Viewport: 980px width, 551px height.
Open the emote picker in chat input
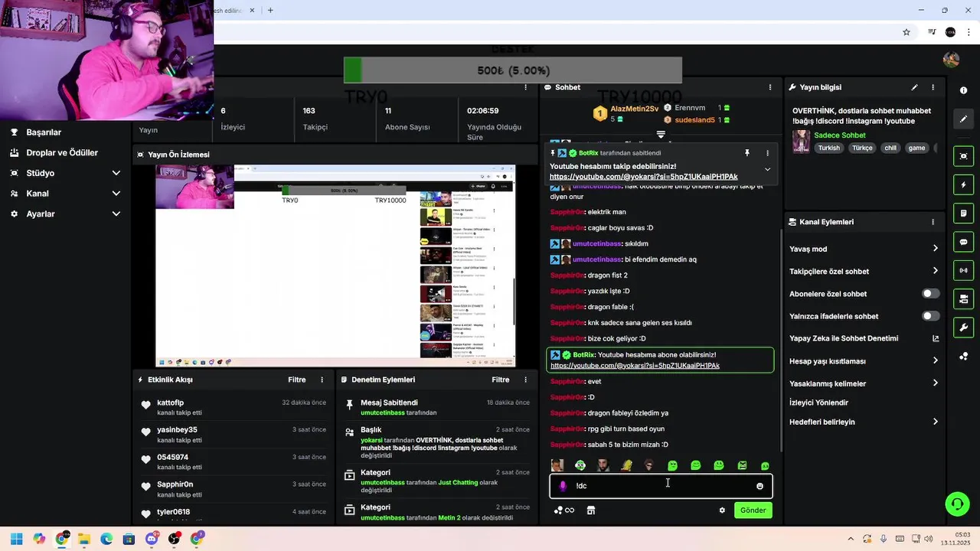tap(759, 486)
